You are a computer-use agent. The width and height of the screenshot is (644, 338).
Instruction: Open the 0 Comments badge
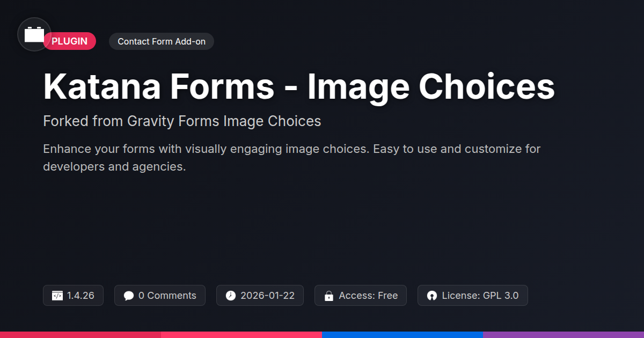[160, 296]
